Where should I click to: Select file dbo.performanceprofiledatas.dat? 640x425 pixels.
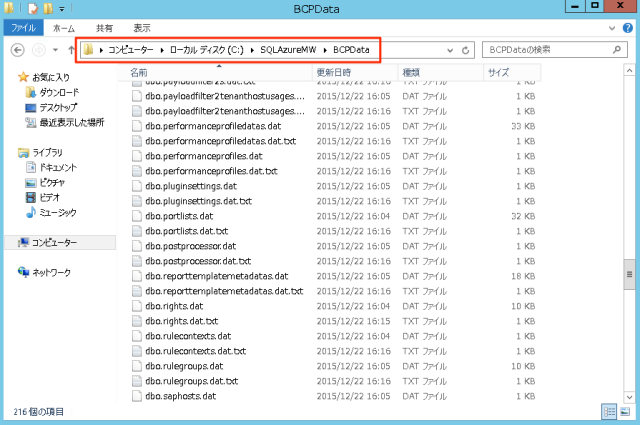(x=213, y=126)
